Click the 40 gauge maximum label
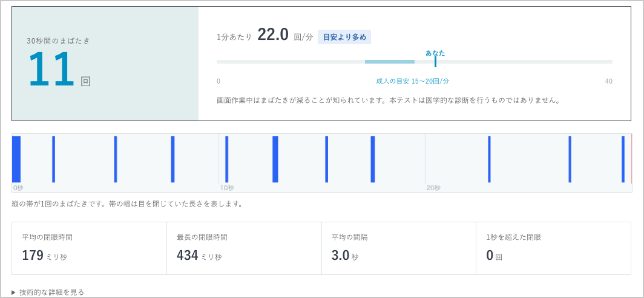Image resolution: width=644 pixels, height=298 pixels. point(609,81)
